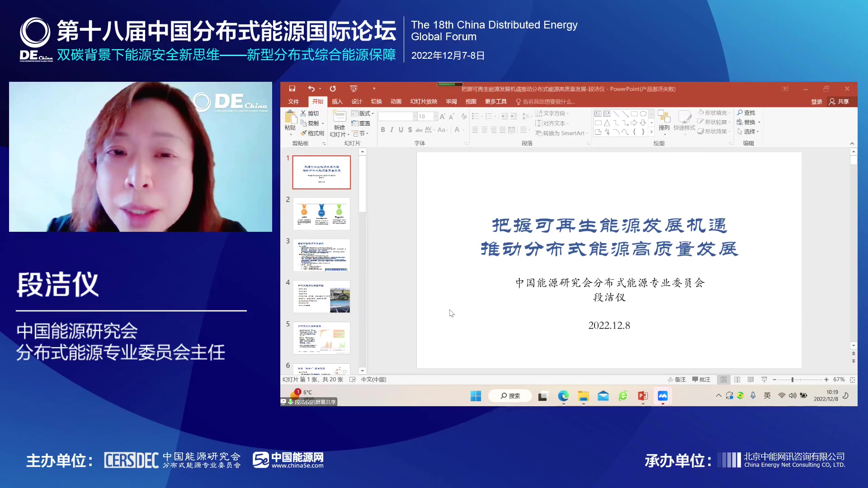Start slideshow from quick access toolbar icon
Image resolution: width=868 pixels, height=488 pixels.
(x=354, y=89)
